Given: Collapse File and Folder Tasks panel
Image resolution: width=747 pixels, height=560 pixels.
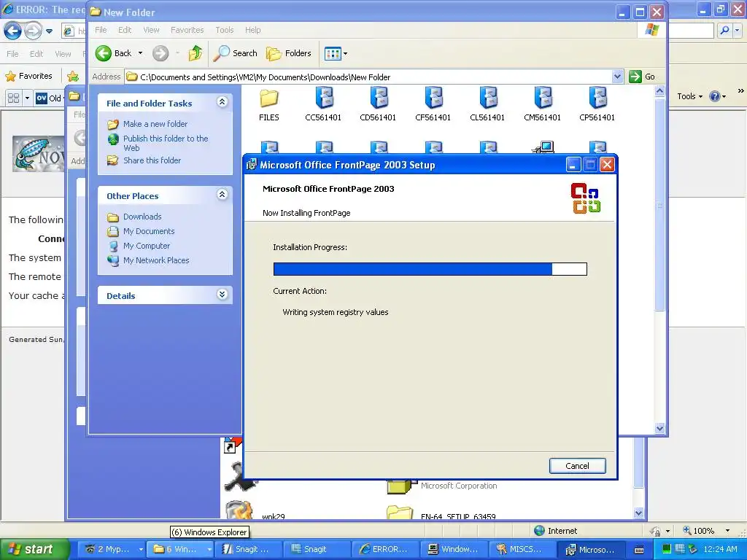Looking at the screenshot, I should point(222,102).
